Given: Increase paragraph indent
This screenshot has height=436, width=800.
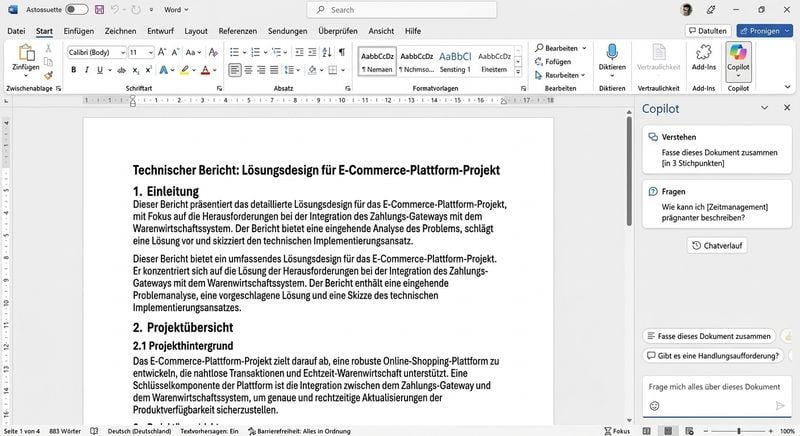Looking at the screenshot, I should tap(312, 53).
